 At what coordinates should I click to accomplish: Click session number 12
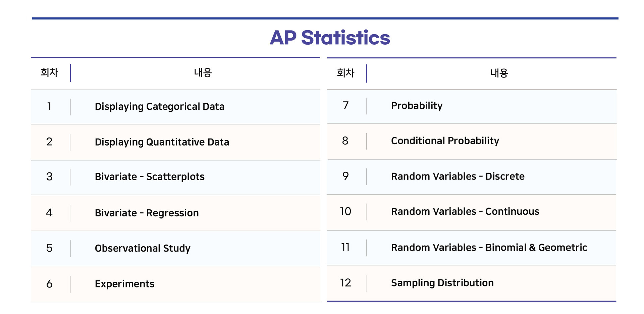pos(345,283)
